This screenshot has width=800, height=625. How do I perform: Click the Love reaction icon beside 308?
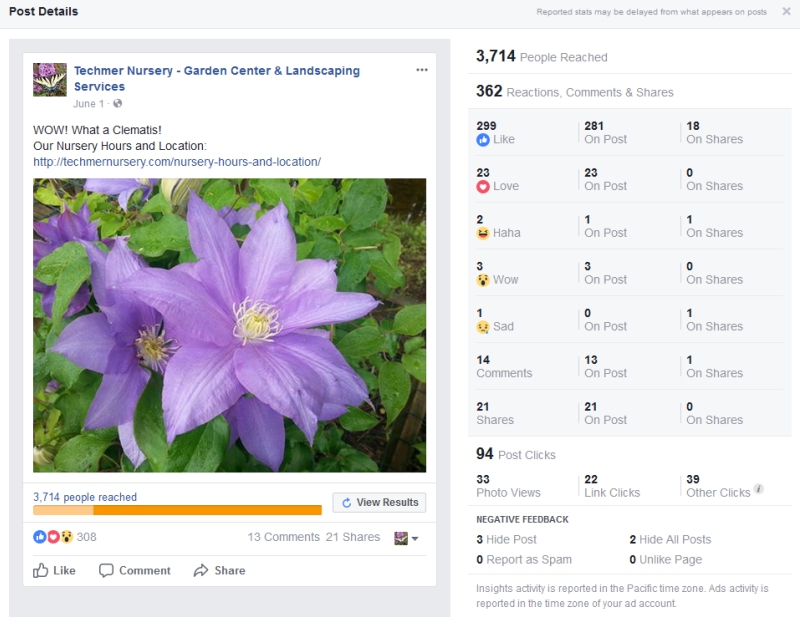53,537
